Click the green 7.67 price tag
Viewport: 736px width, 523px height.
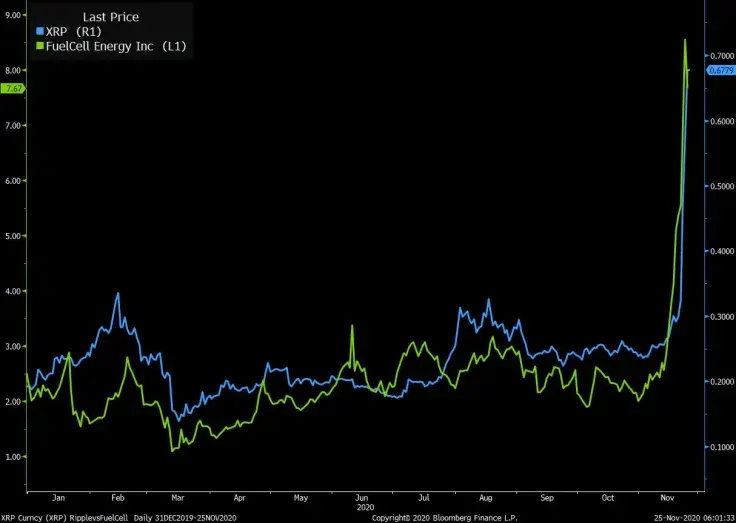click(x=13, y=89)
